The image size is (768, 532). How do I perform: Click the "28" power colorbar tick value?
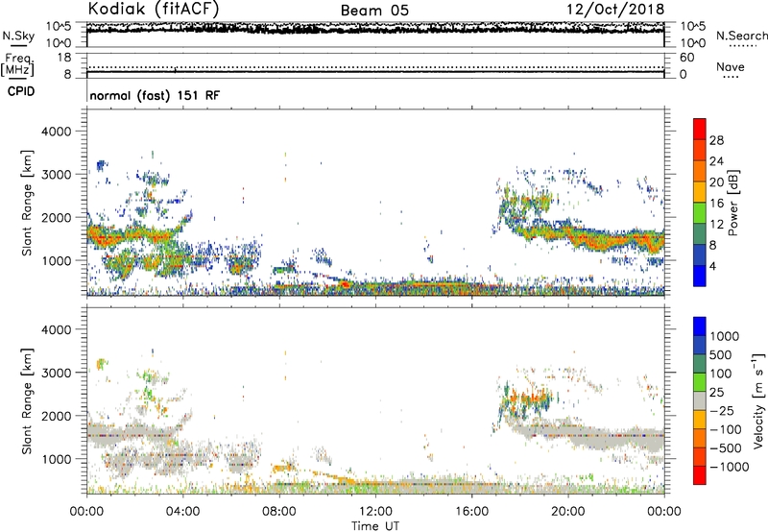[716, 140]
